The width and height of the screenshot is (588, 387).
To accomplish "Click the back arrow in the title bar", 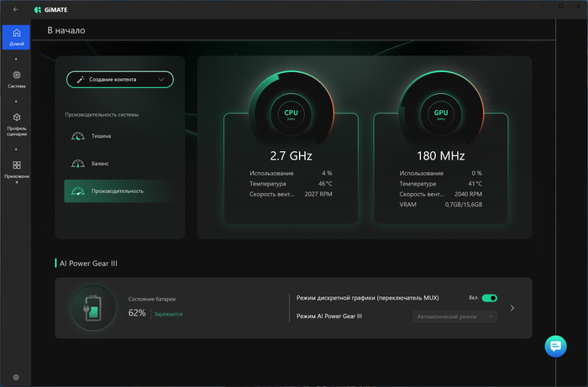I will pyautogui.click(x=16, y=9).
